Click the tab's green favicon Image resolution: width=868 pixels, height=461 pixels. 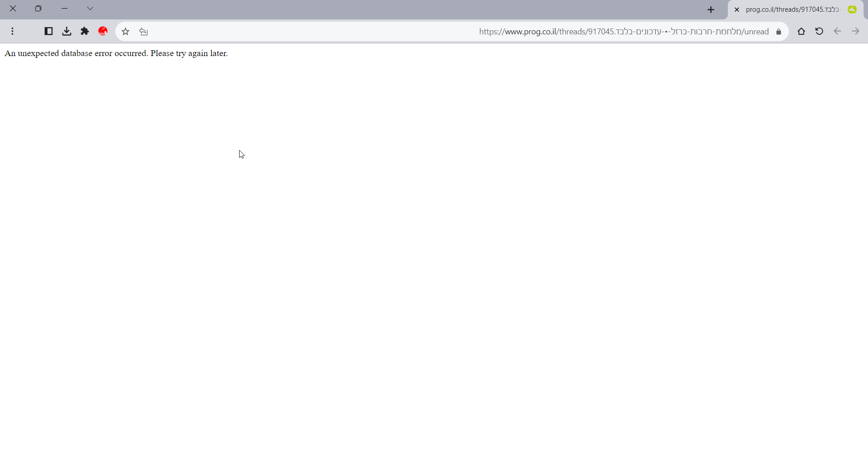[x=852, y=9]
